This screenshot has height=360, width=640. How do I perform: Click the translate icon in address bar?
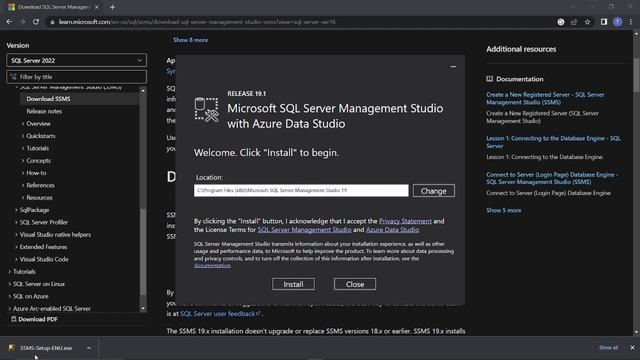[x=561, y=22]
